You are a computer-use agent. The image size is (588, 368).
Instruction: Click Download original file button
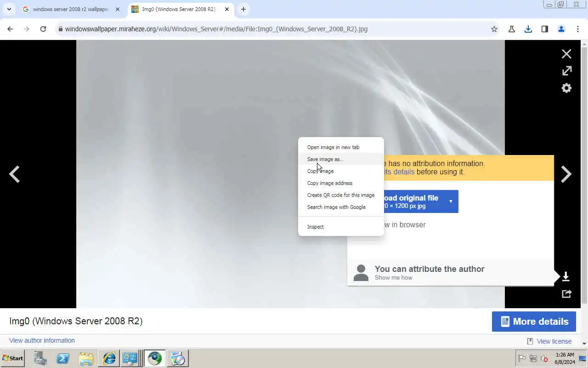pos(413,201)
